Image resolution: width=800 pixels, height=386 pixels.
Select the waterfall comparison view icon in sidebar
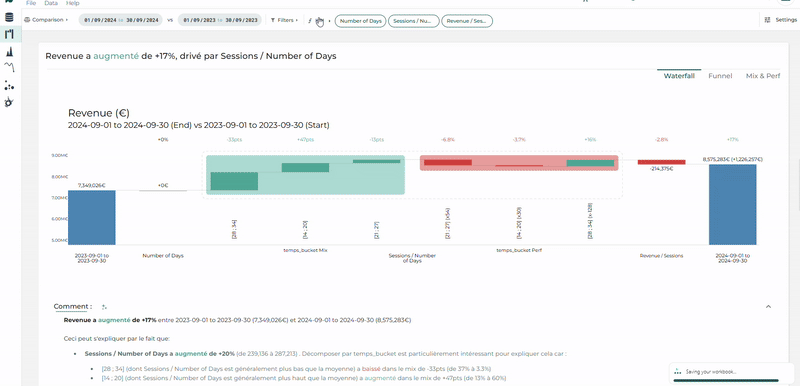[9, 35]
